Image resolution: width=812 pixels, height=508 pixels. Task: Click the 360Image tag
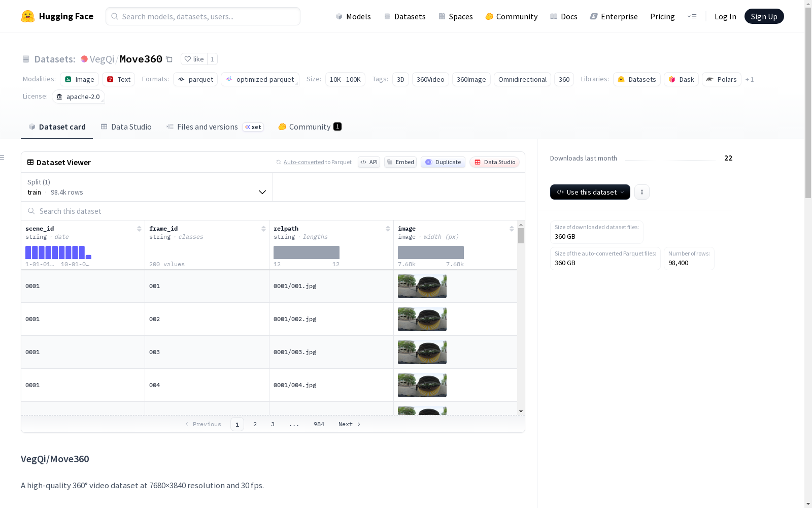click(x=471, y=79)
